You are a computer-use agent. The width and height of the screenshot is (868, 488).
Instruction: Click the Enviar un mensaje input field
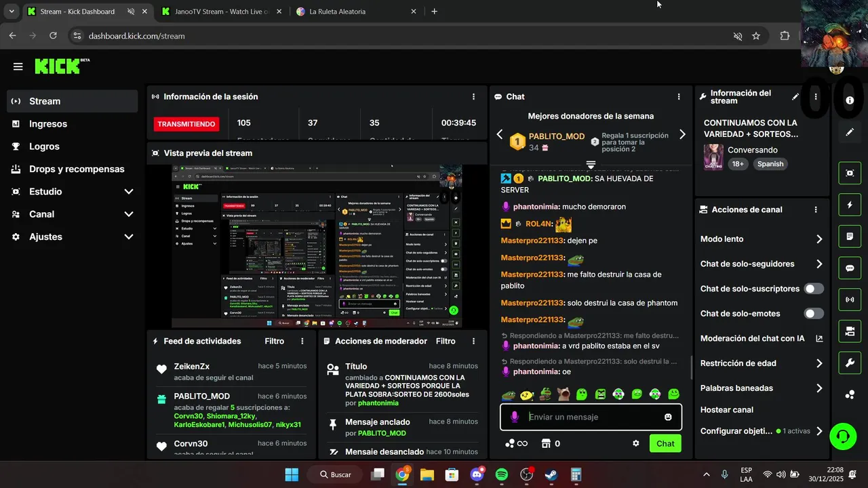[x=591, y=417]
